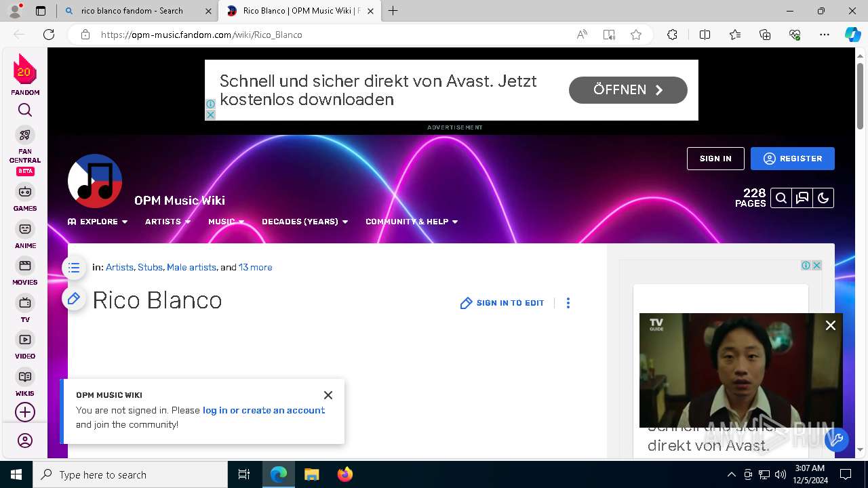Close the Avast banner advertisement
The image size is (868, 488).
click(210, 115)
